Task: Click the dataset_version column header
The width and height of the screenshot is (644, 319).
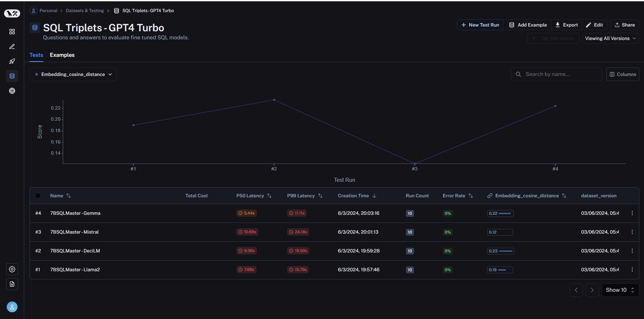Action: pos(599,196)
